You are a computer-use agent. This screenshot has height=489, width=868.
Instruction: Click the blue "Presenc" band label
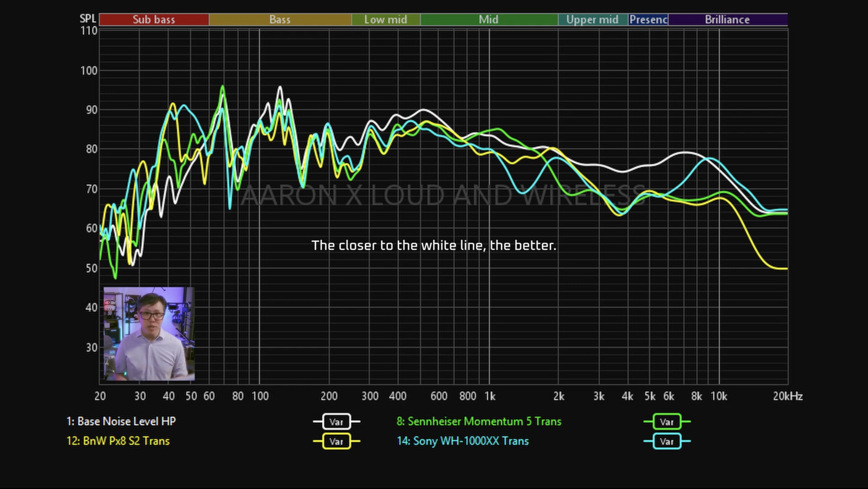(x=648, y=19)
